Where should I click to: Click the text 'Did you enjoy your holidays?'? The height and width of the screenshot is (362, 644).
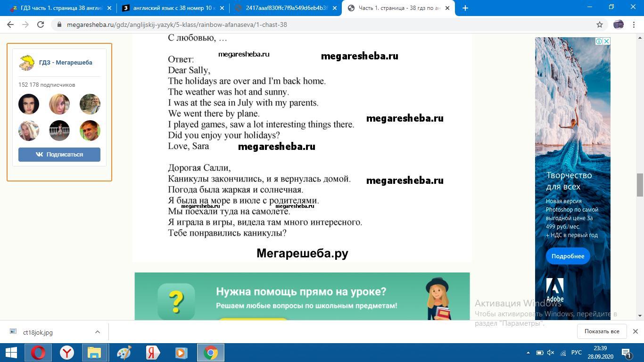pos(224,135)
